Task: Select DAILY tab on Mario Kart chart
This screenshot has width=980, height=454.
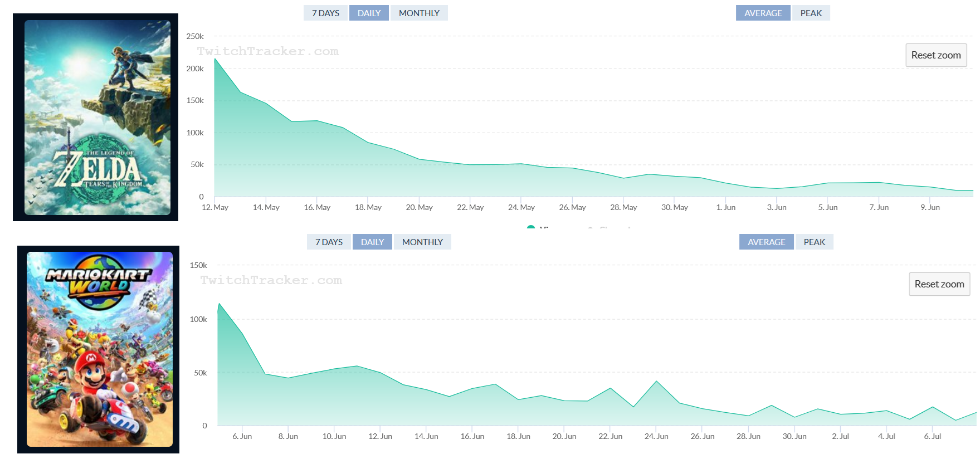Action: coord(372,242)
